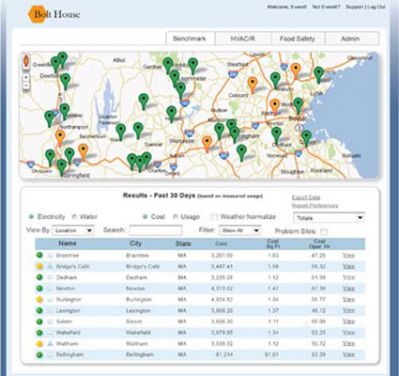This screenshot has height=376, width=399.
Task: Click the site type icon beside Salem
Action: tap(50, 322)
